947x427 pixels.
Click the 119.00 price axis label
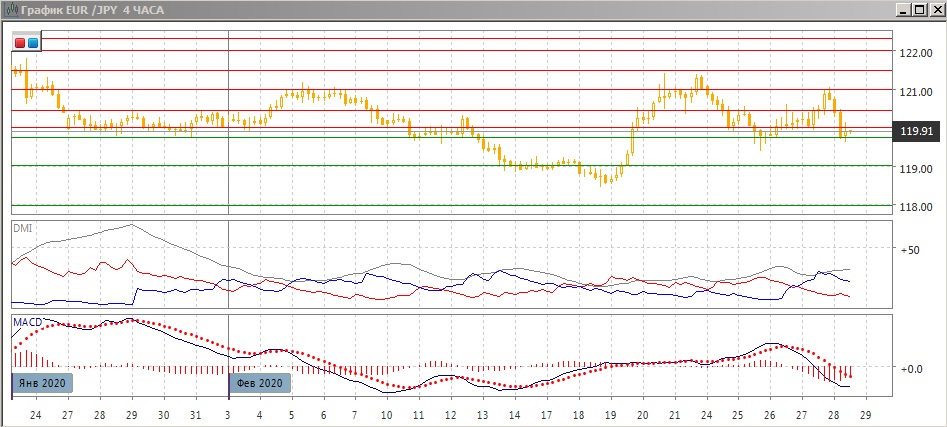coord(916,169)
